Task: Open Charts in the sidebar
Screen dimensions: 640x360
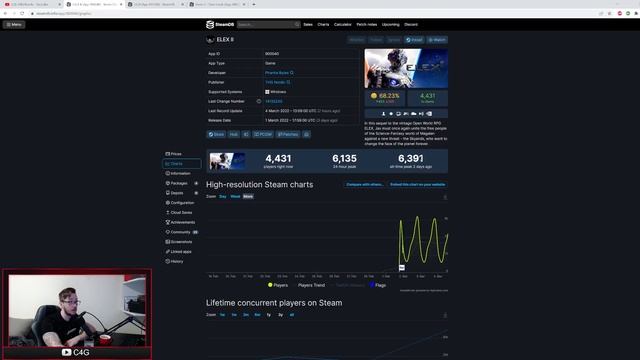Action: 182,164
